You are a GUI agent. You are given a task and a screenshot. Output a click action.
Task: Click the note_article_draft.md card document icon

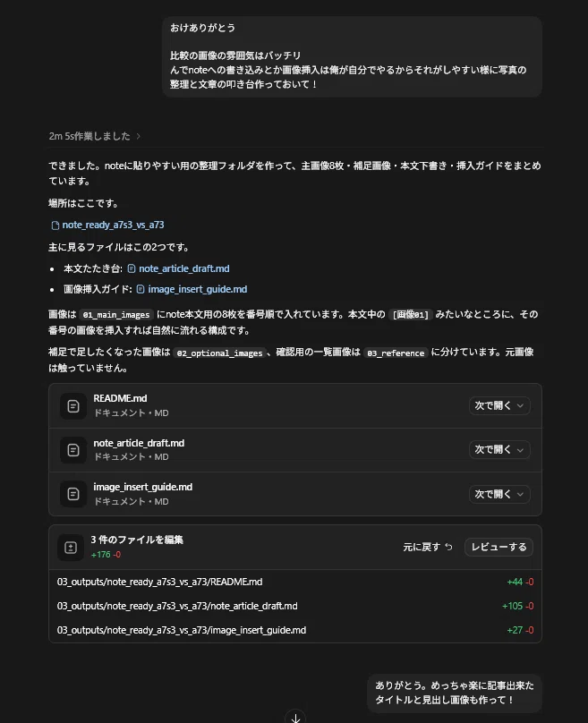coord(73,450)
